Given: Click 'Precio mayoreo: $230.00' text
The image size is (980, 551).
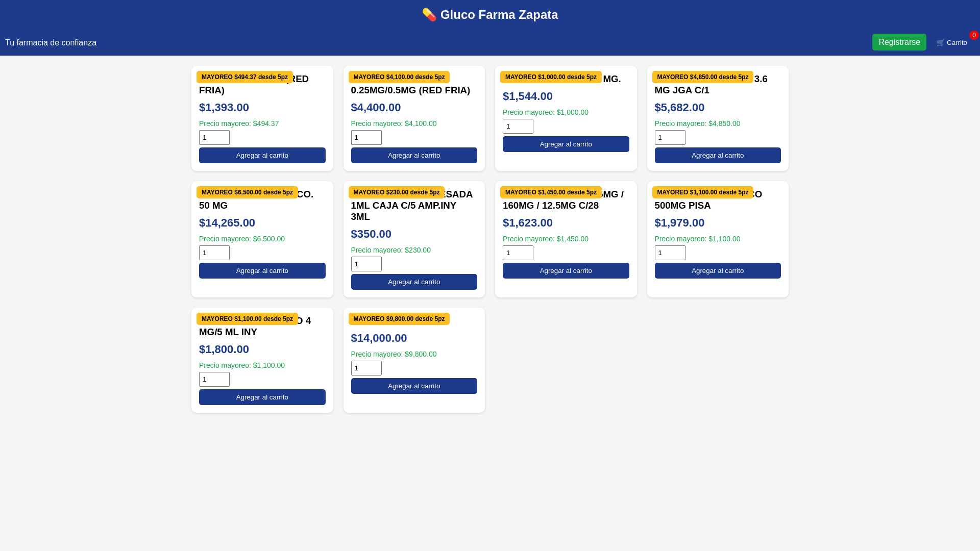Looking at the screenshot, I should pos(390,250).
